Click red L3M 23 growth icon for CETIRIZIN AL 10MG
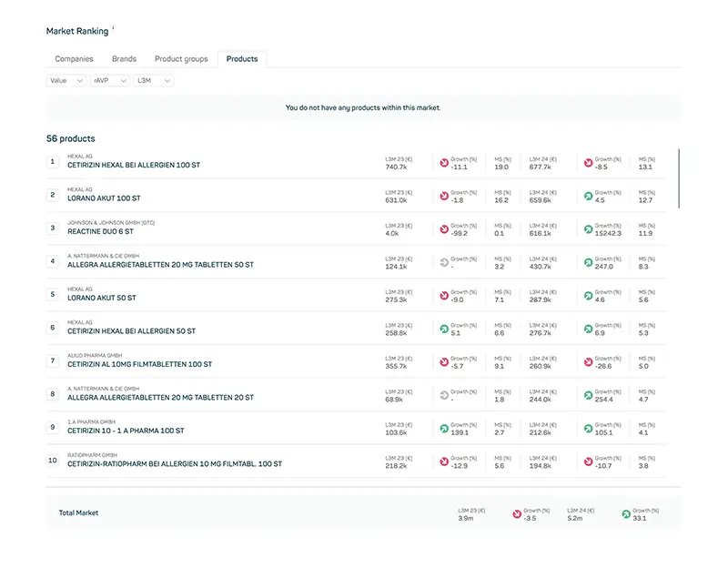 [444, 361]
